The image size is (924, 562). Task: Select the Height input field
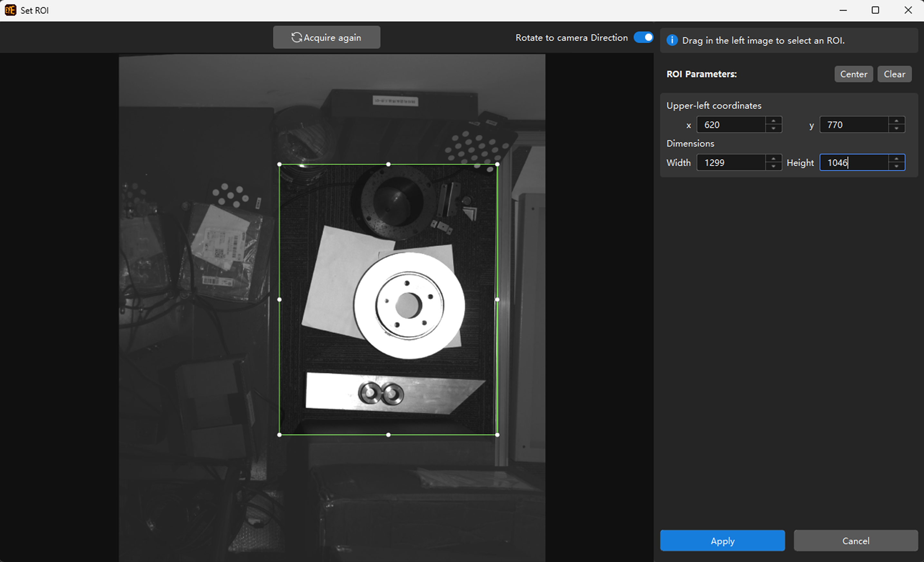(x=854, y=162)
